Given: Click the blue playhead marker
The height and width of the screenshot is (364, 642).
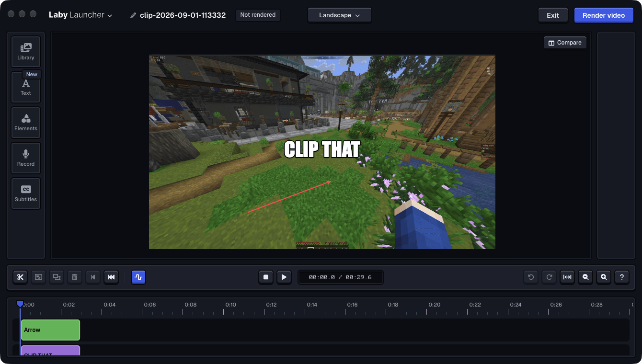Looking at the screenshot, I should 20,304.
